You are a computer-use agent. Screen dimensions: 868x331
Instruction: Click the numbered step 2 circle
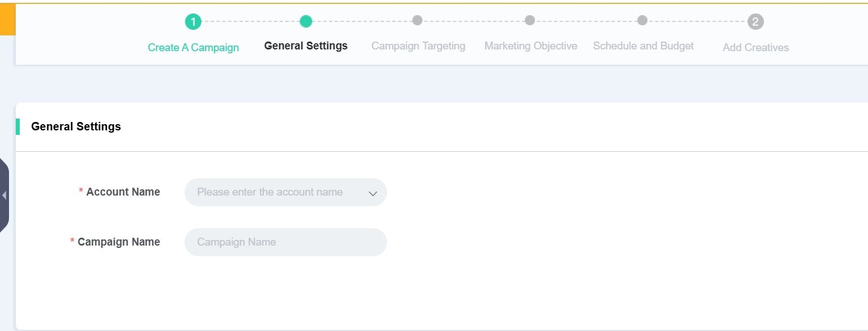755,22
